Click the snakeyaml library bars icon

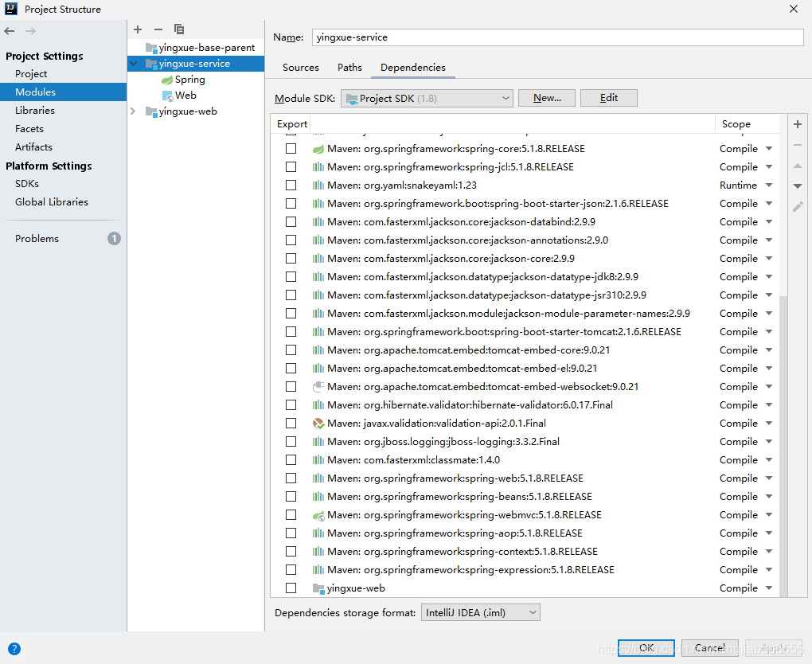tap(318, 186)
